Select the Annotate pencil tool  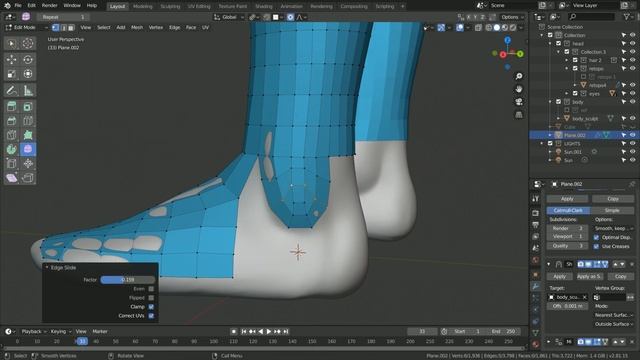tap(11, 90)
